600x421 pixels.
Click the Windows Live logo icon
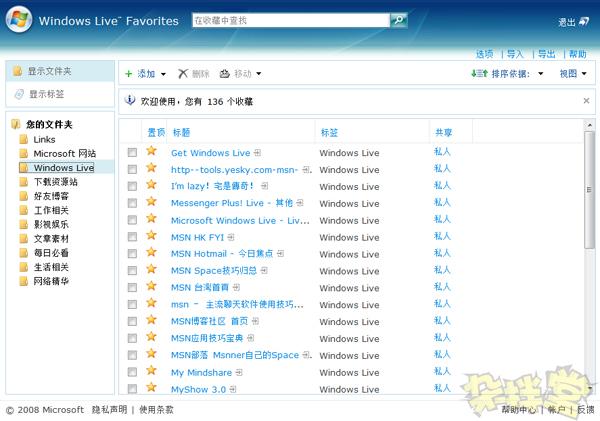pos(20,20)
